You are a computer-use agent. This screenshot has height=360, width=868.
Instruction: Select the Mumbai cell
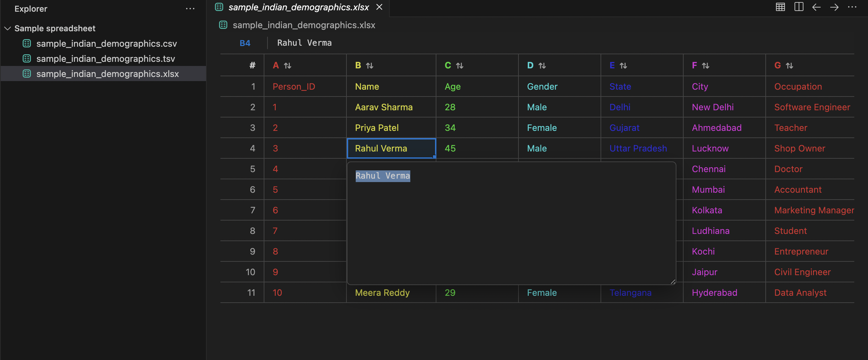[x=724, y=190]
